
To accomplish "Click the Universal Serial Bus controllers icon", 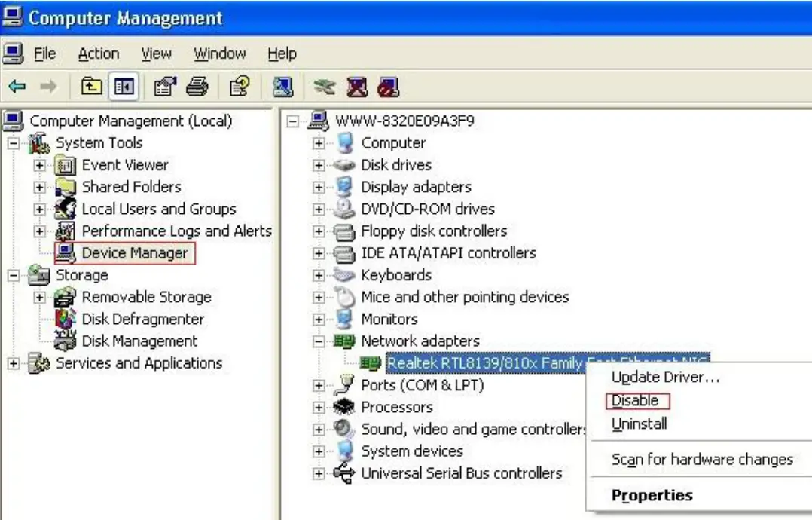I will pyautogui.click(x=344, y=473).
